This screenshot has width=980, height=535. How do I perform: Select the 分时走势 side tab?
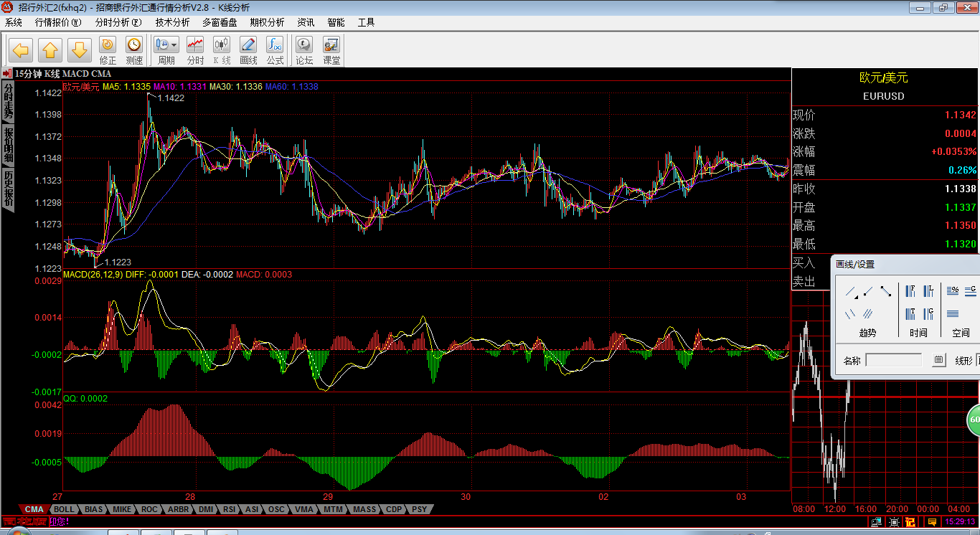click(8, 101)
